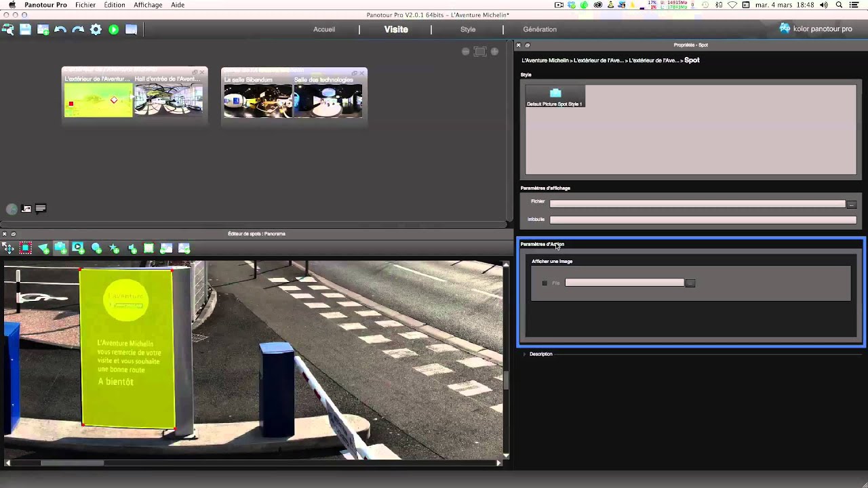Select the move/pan tool in spot editor

coord(8,248)
